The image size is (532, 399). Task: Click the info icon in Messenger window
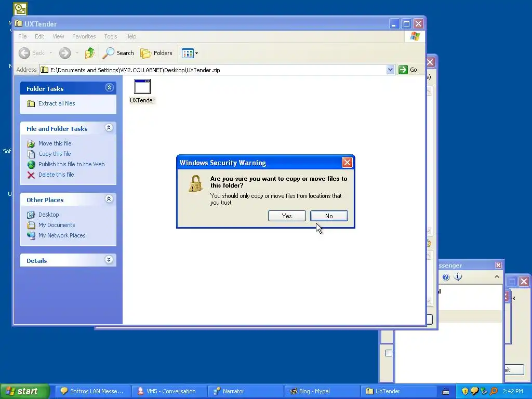click(458, 277)
